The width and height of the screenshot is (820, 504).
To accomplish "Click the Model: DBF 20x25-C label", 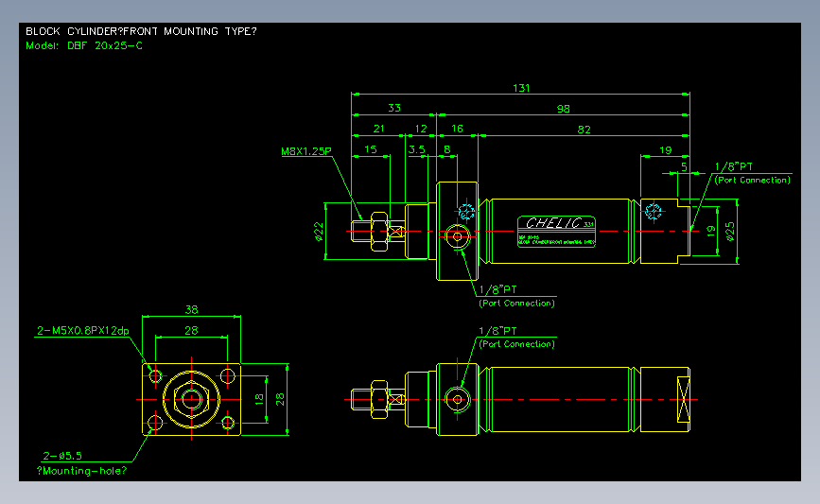I will click(84, 45).
